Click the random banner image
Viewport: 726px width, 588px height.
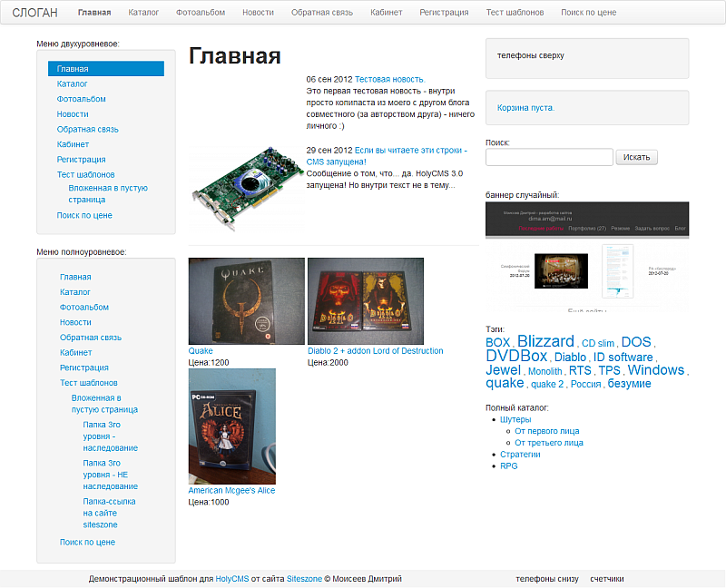587,257
